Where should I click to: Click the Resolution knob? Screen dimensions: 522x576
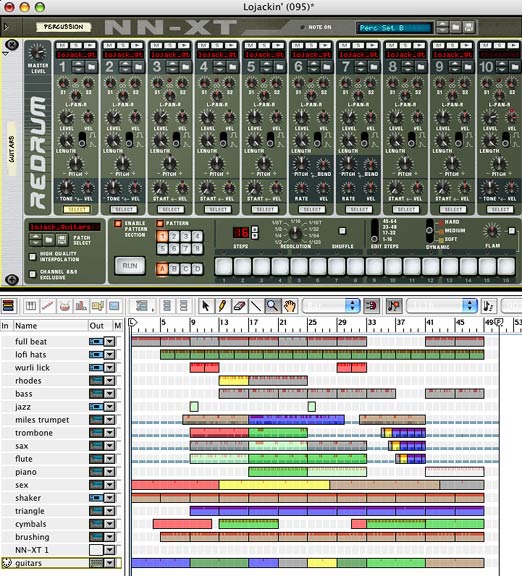(x=295, y=233)
